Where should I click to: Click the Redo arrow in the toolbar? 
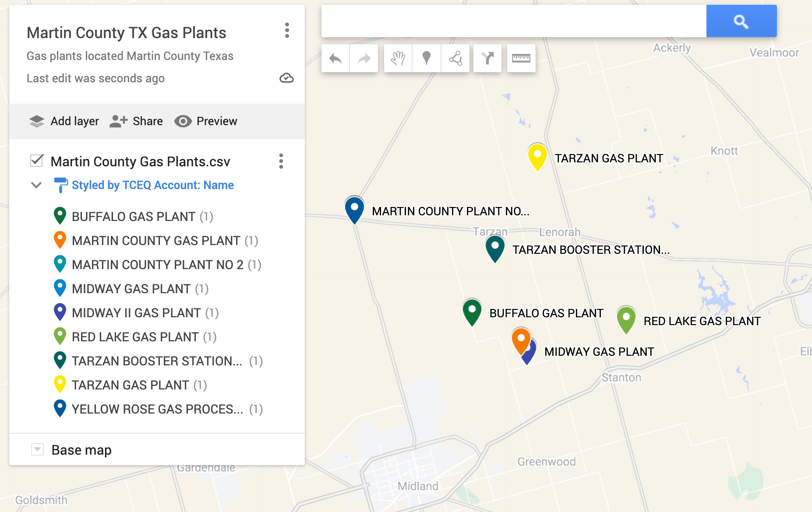pos(364,58)
